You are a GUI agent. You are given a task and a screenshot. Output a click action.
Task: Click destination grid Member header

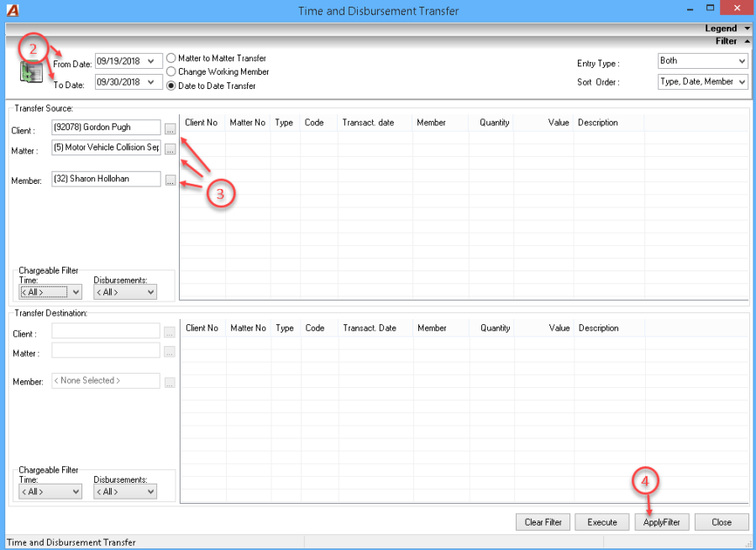440,327
